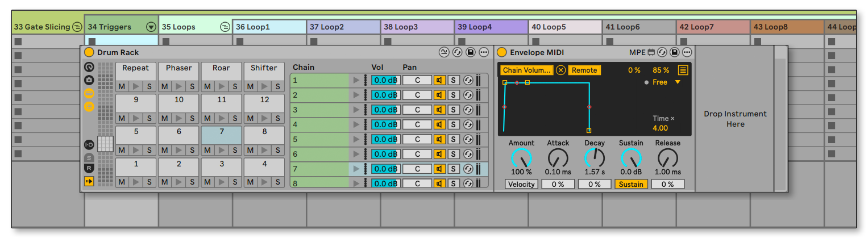Viewport: 868px width, 238px height.
Task: Preview-play the Repeat pad
Action: 135,86
